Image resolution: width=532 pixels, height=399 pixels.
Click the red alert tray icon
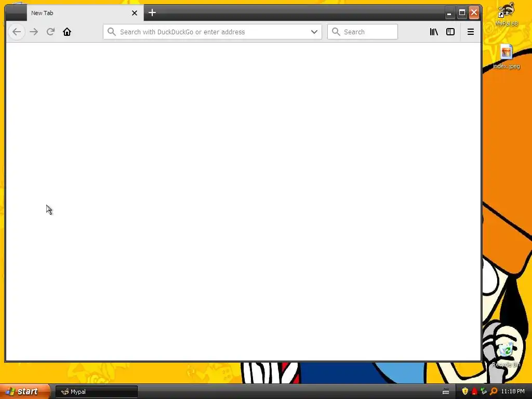474,391
